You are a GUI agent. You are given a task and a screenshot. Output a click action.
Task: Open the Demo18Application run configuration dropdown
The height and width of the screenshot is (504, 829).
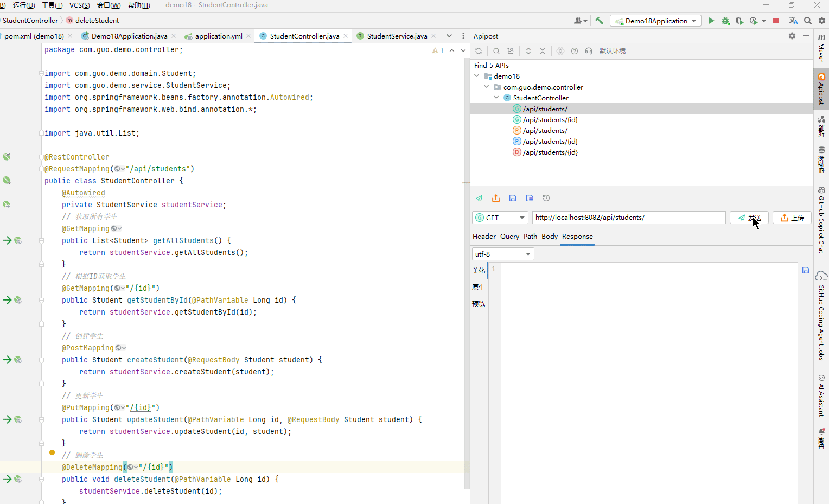tap(656, 21)
